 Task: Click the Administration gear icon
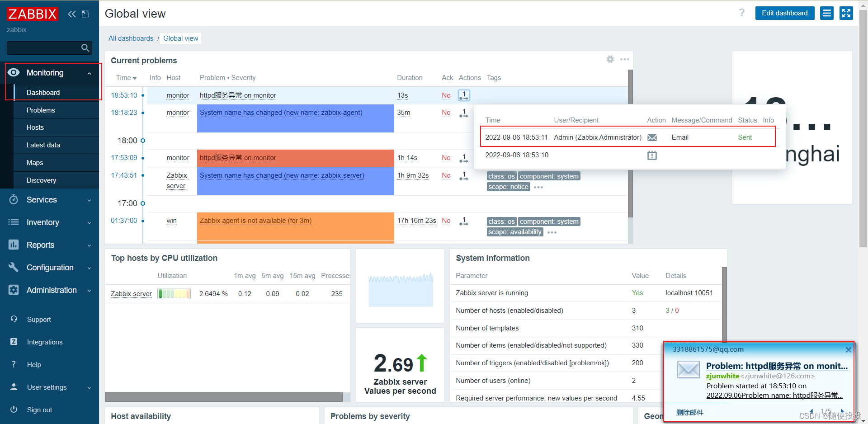coord(14,290)
